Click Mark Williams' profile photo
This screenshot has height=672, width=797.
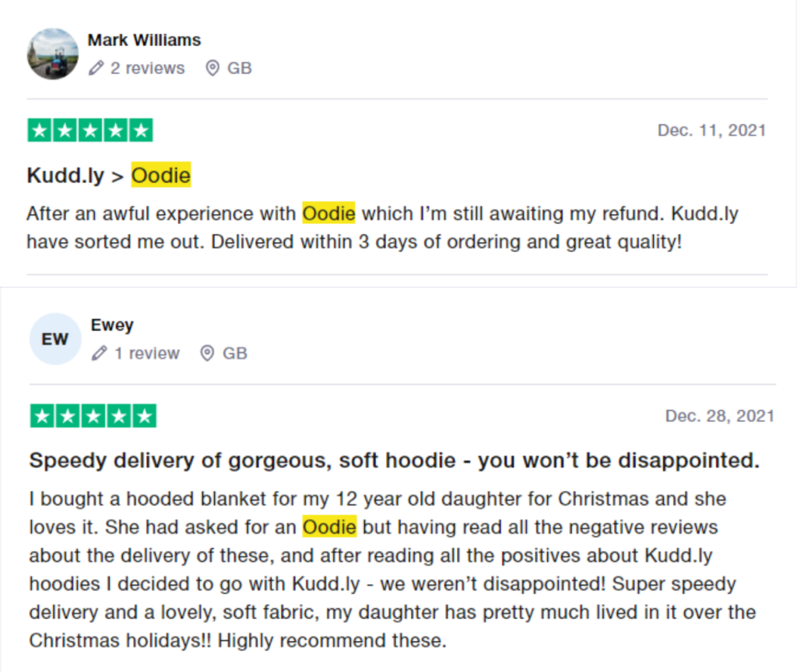click(x=53, y=54)
